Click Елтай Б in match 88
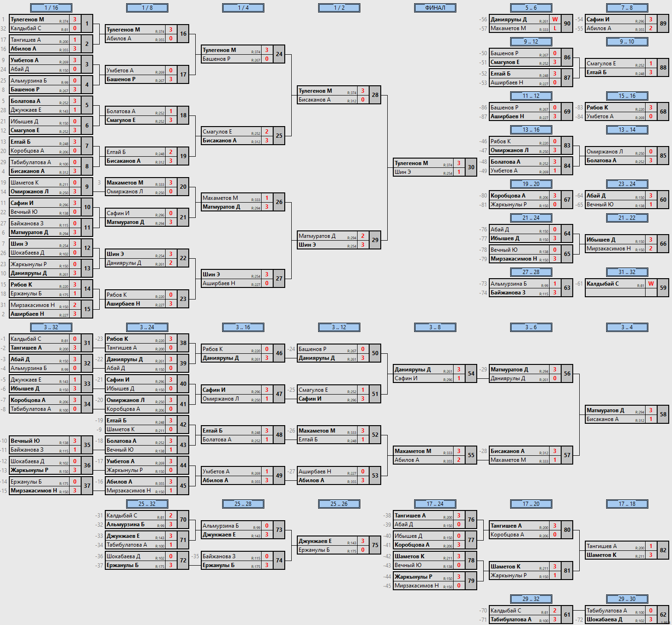 (x=596, y=72)
